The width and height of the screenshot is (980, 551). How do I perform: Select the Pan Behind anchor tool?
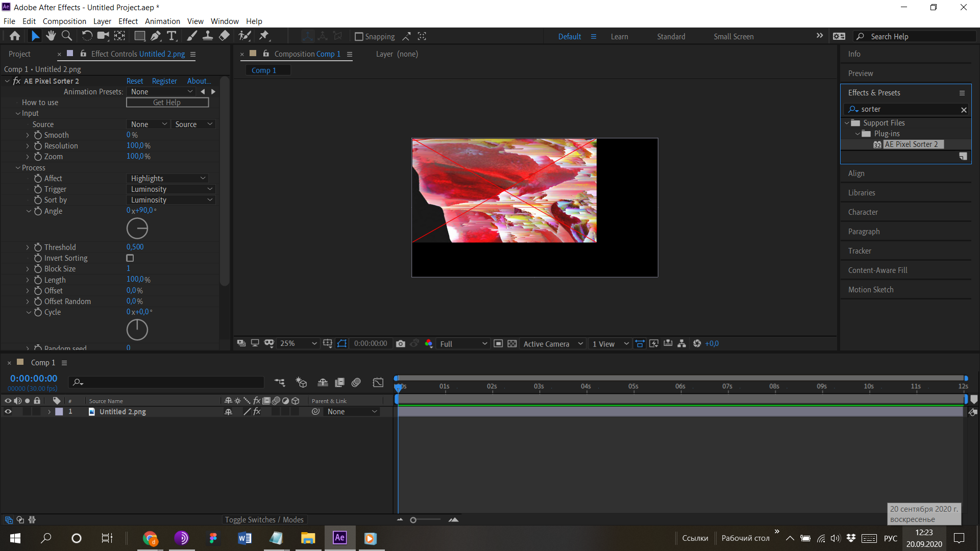[119, 36]
